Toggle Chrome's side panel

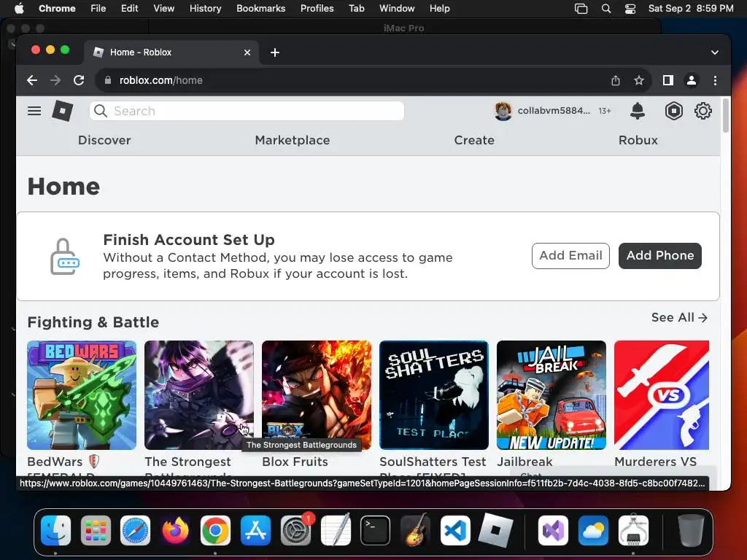668,80
